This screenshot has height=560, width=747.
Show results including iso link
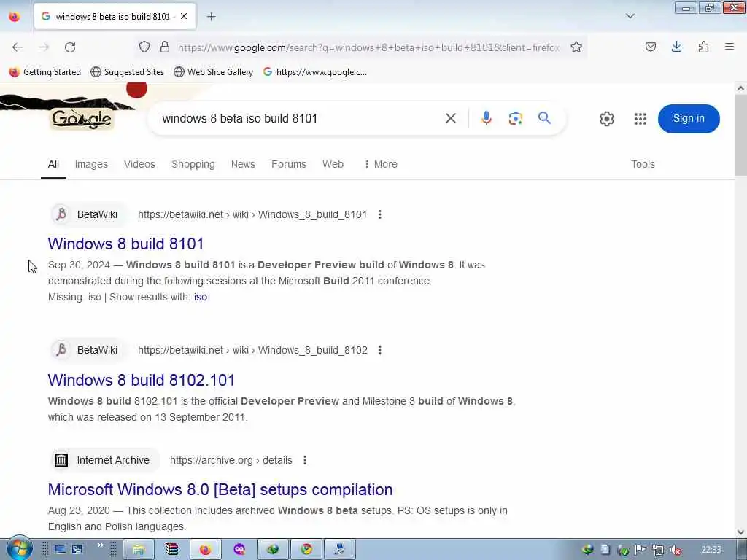click(201, 297)
